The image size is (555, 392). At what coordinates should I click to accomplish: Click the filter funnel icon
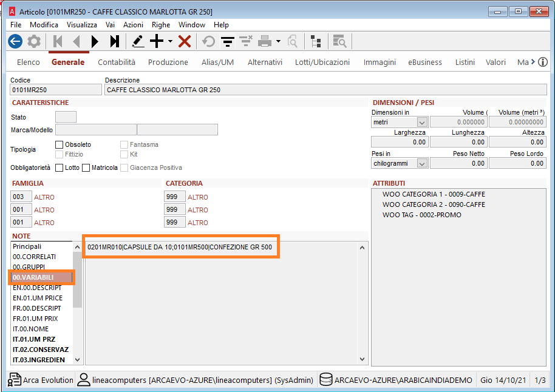tap(228, 41)
